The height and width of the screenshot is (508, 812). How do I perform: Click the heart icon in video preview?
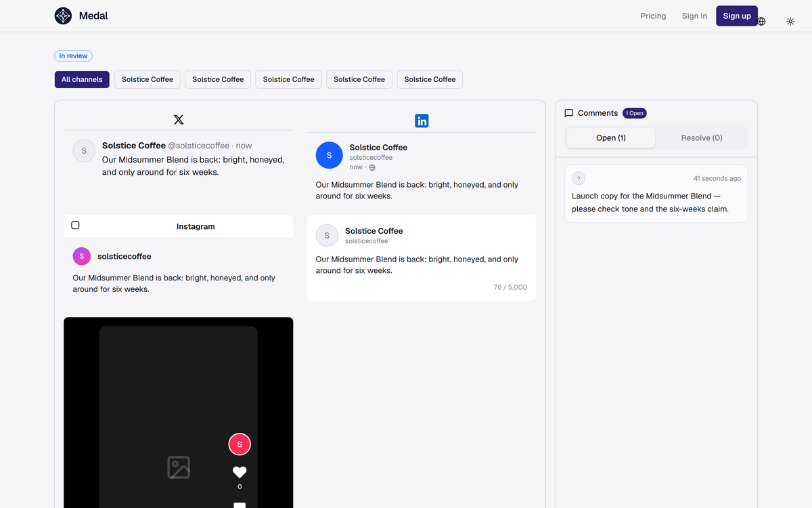pyautogui.click(x=240, y=472)
